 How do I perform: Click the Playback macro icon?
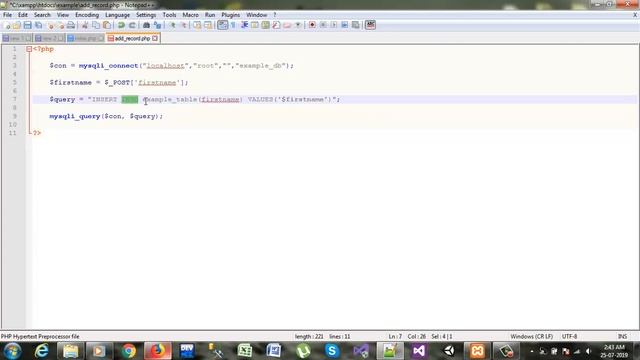tap(334, 25)
